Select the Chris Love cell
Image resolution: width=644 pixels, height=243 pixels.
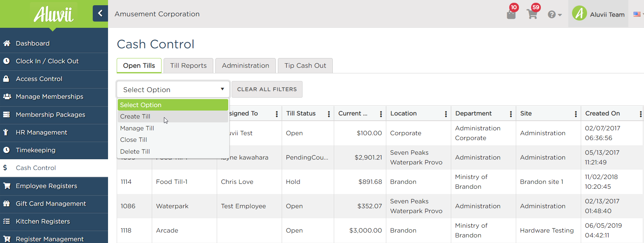(x=249, y=182)
